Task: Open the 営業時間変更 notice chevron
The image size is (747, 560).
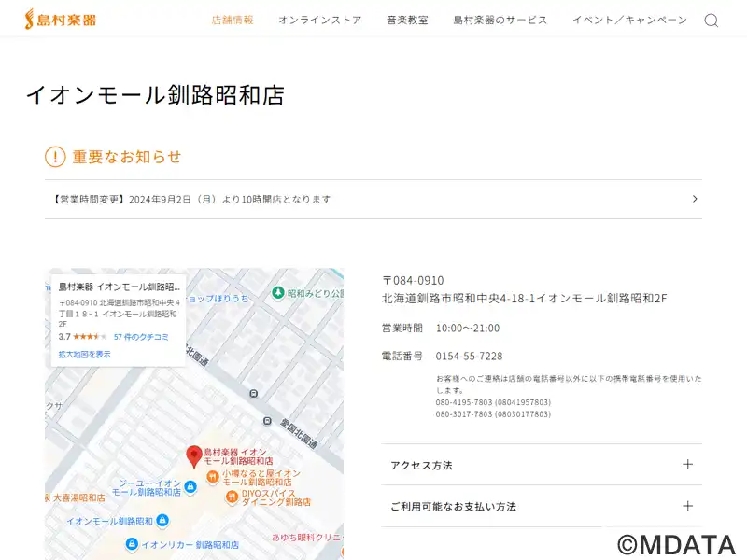Action: click(695, 199)
